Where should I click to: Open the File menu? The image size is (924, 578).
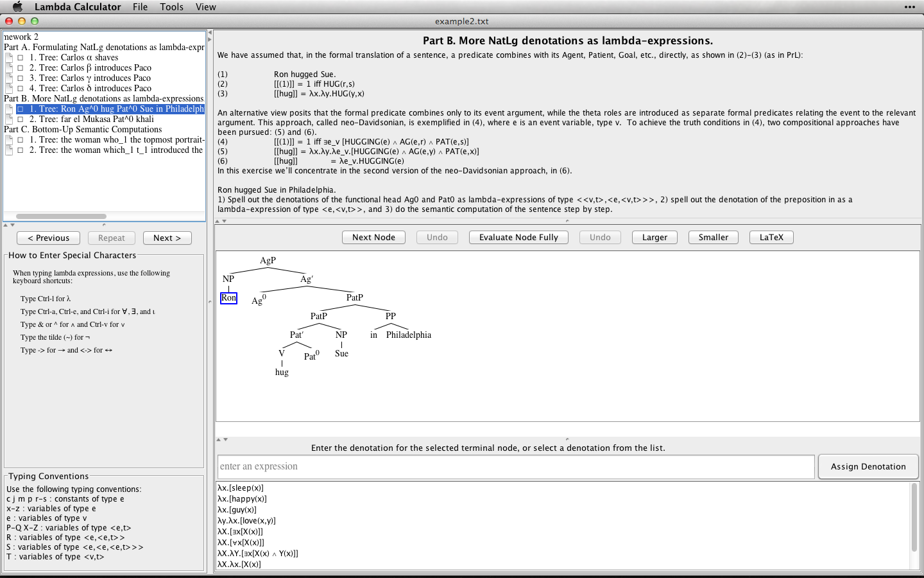pyautogui.click(x=141, y=6)
